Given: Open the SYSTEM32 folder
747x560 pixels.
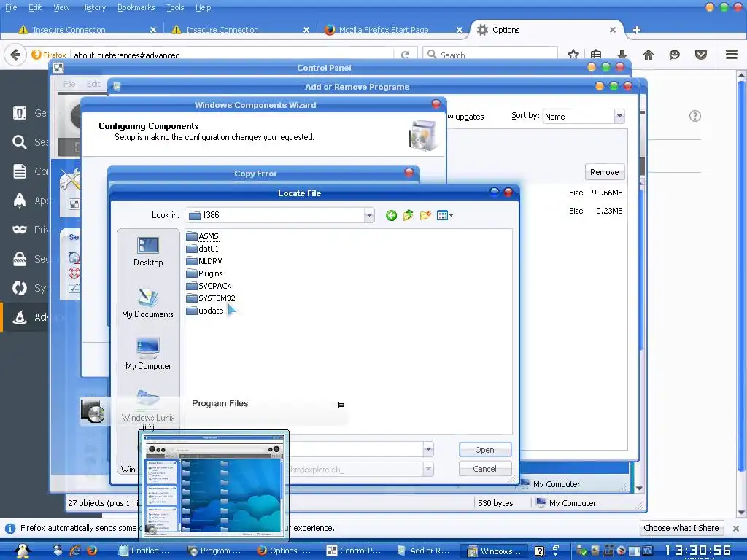Looking at the screenshot, I should click(211, 298).
